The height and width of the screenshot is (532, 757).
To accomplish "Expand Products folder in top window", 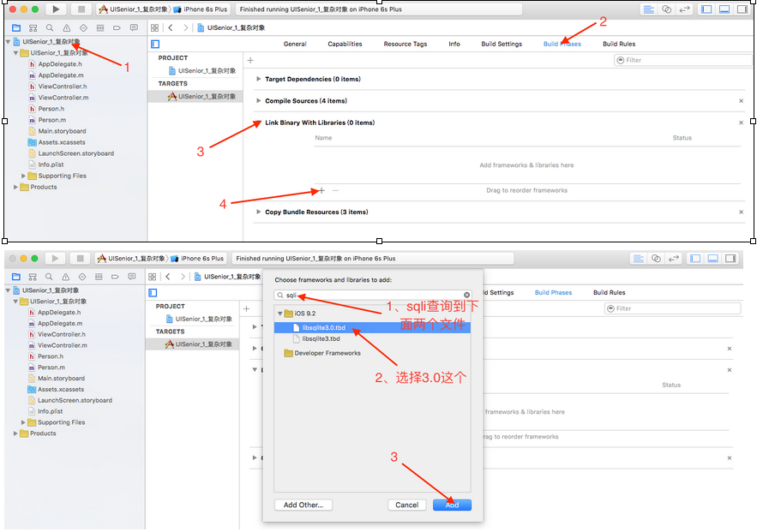I will click(x=15, y=187).
